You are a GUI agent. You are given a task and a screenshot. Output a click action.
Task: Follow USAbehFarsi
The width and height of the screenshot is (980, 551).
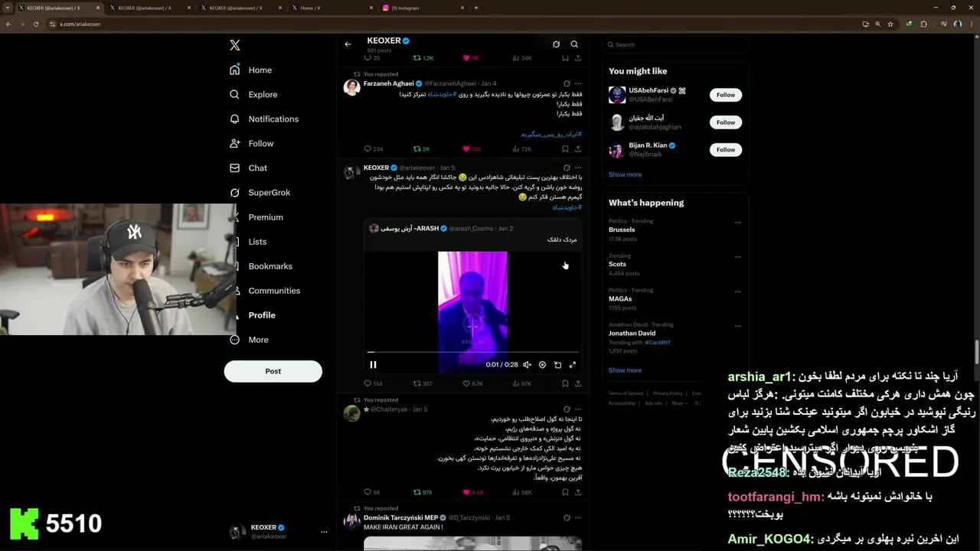(x=726, y=95)
